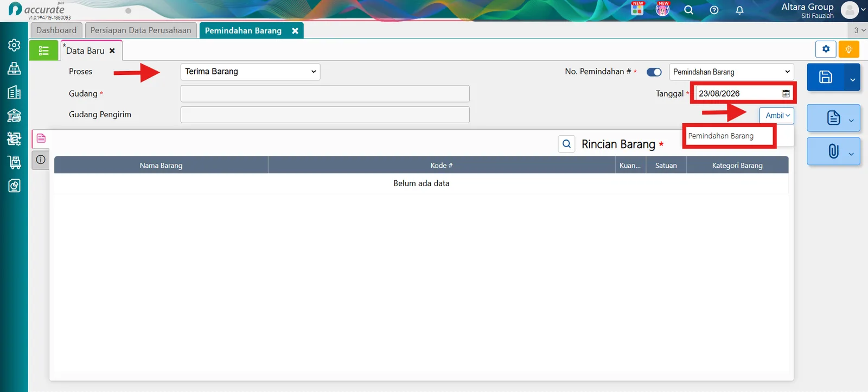Open the settings gear in left sidebar
Viewport: 868px width, 392px height.
click(x=14, y=45)
